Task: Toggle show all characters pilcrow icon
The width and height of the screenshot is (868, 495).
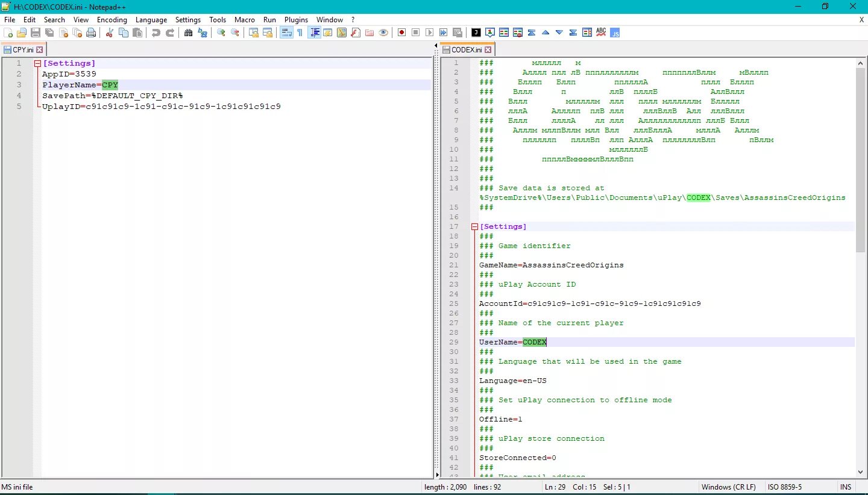Action: click(300, 33)
